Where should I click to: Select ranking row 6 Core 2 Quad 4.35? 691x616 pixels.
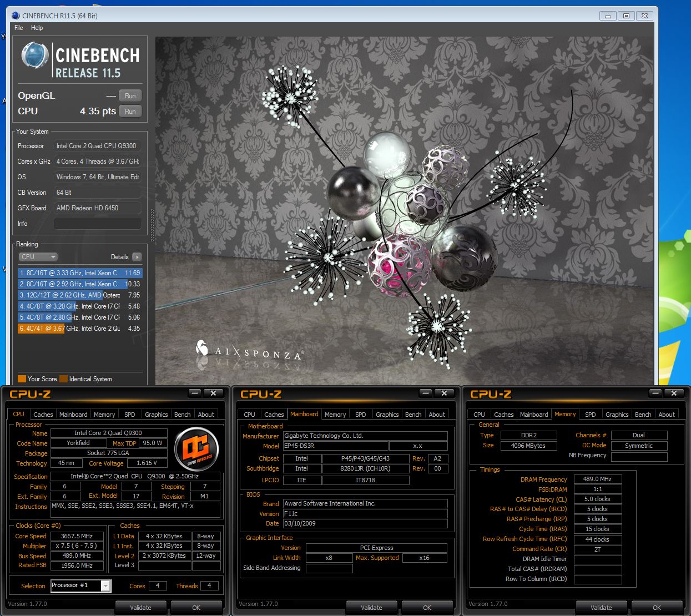[x=80, y=329]
